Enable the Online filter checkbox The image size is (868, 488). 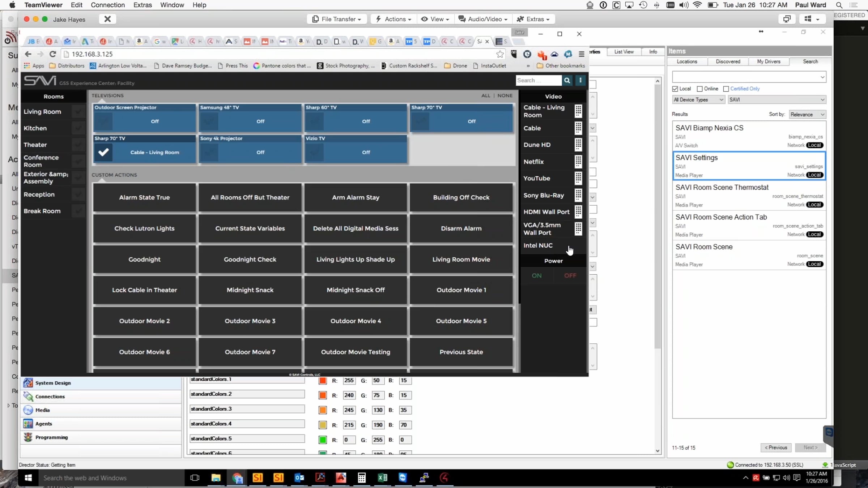point(699,89)
